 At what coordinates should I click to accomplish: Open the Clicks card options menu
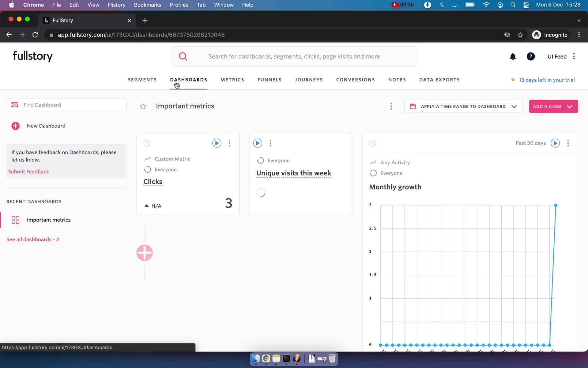point(229,143)
